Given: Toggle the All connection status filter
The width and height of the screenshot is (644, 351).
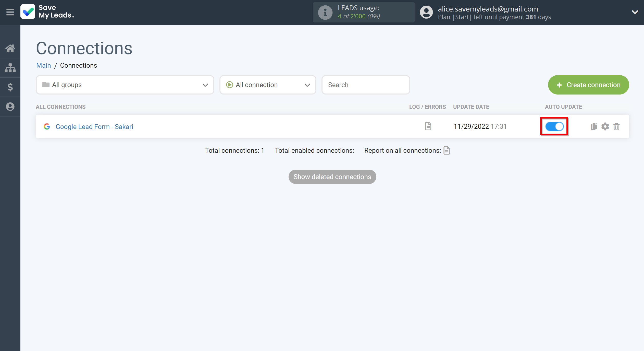Looking at the screenshot, I should pyautogui.click(x=268, y=85).
